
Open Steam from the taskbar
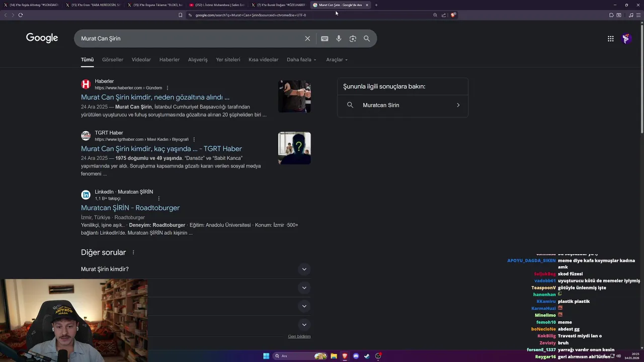click(367, 356)
